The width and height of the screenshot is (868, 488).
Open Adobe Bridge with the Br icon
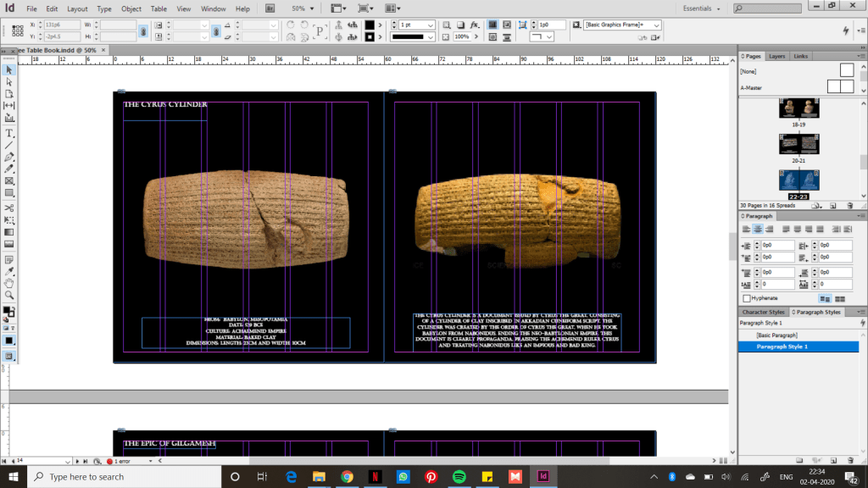(x=270, y=8)
